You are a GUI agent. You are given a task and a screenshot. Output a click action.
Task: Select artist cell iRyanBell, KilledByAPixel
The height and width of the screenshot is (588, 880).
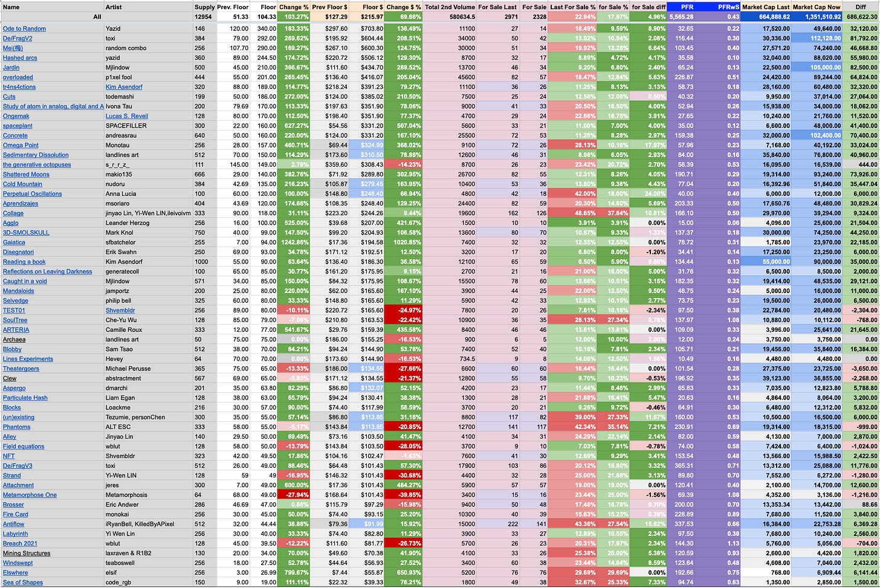(x=149, y=524)
